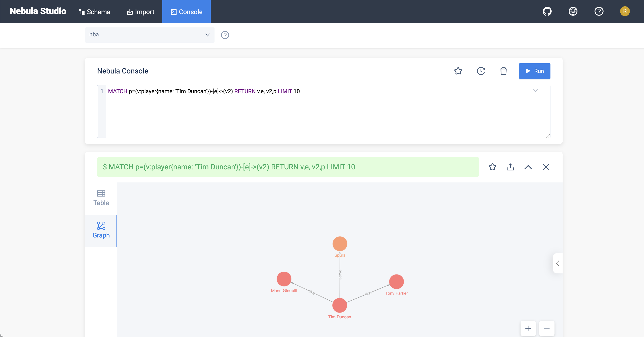Viewport: 644px width, 337px height.
Task: Collapse the result panel
Action: (528, 167)
